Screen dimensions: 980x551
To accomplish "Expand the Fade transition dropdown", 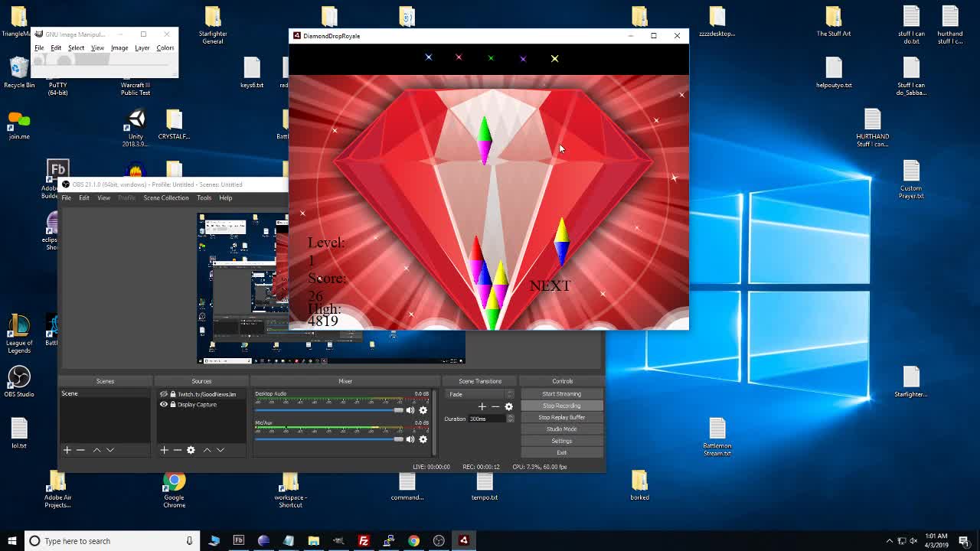I will tap(509, 394).
